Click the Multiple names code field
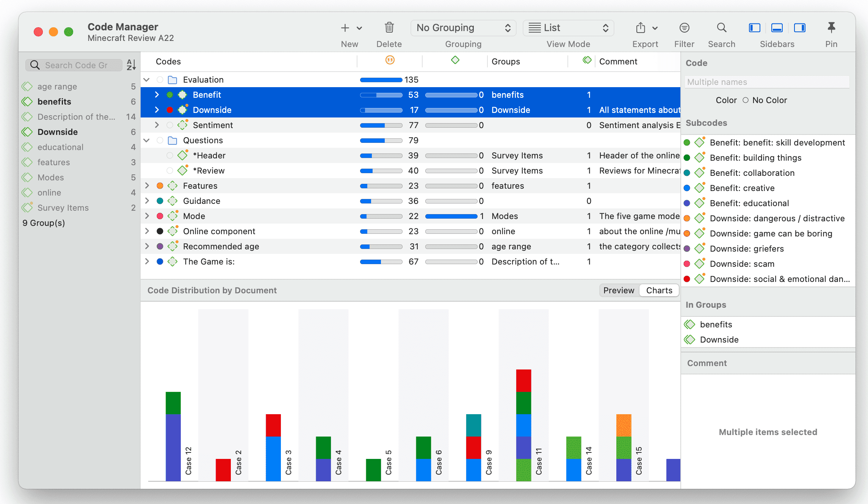The image size is (868, 504). tap(767, 82)
